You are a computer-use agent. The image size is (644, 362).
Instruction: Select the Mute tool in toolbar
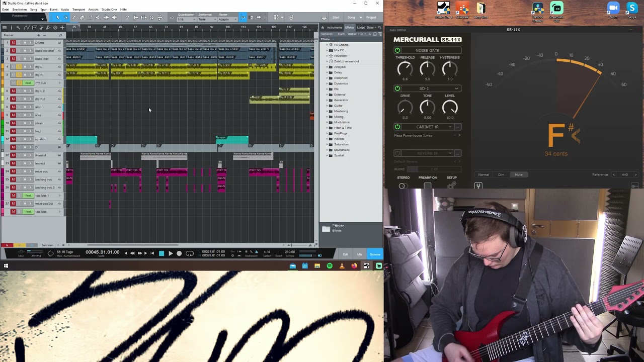pos(98,18)
